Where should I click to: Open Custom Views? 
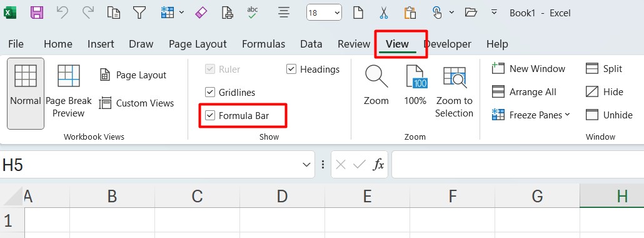tap(137, 103)
